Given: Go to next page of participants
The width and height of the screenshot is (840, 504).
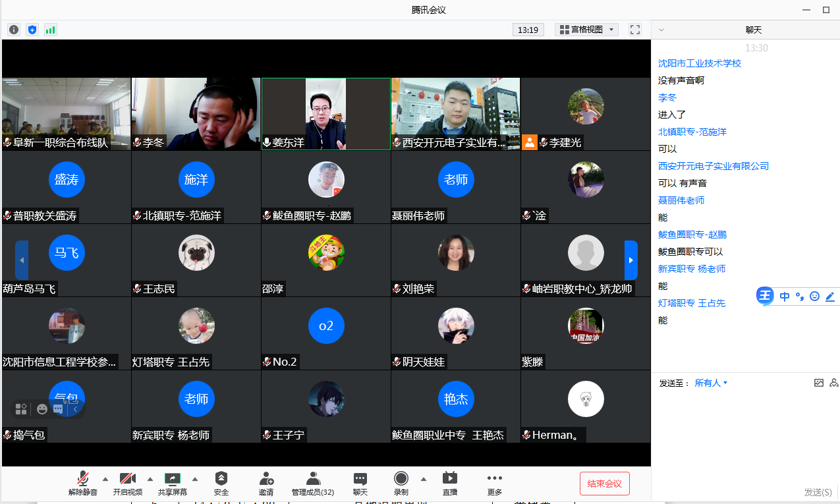Looking at the screenshot, I should point(630,260).
